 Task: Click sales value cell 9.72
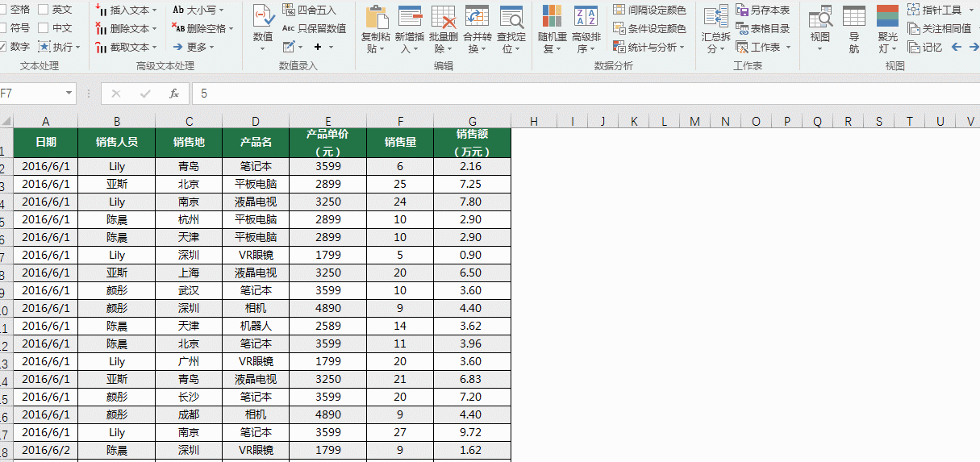point(473,432)
